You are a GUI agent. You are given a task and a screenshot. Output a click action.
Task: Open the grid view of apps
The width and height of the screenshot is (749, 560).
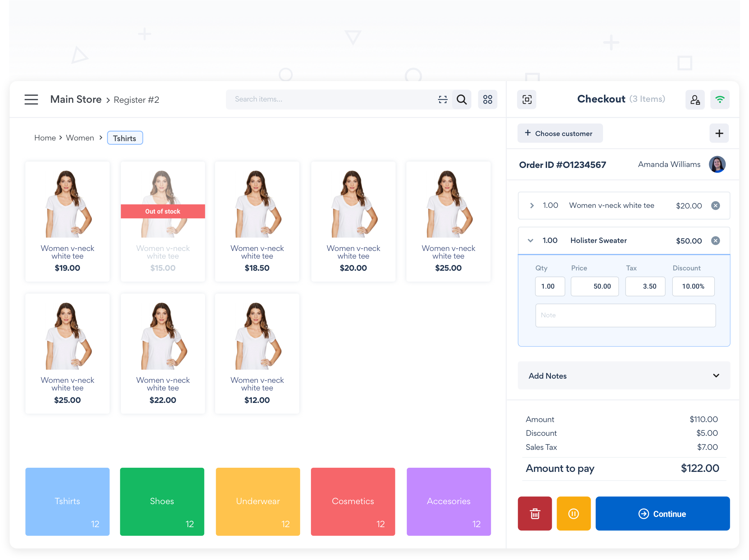tap(488, 99)
